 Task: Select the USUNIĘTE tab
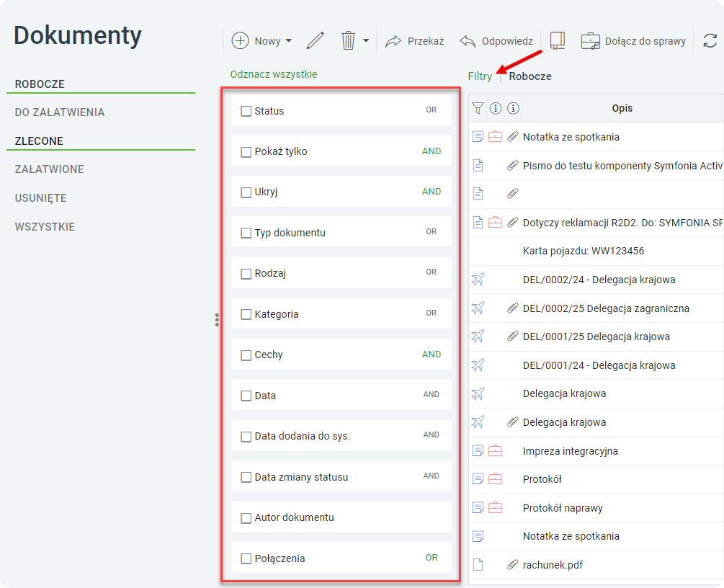(40, 197)
